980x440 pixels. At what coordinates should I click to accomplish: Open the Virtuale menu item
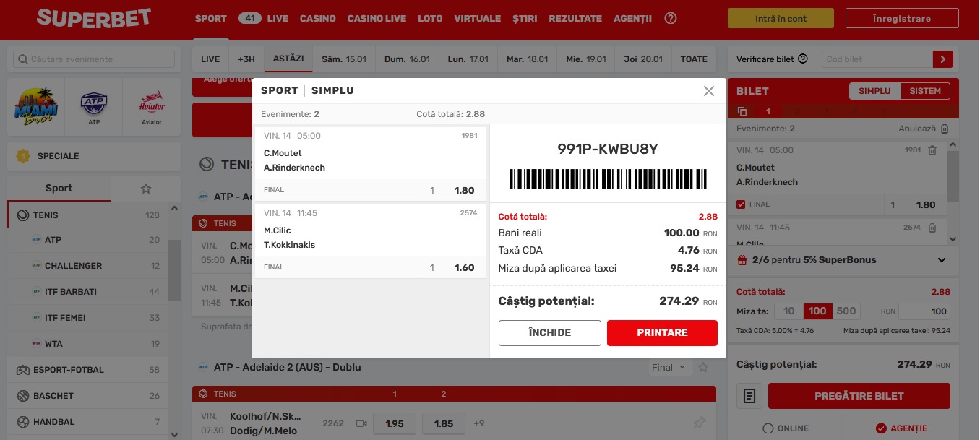[477, 19]
